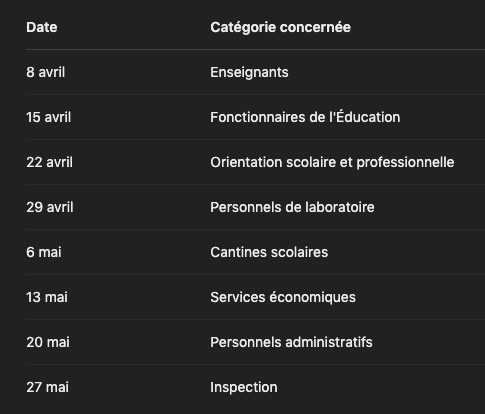485x414 pixels.
Task: Click Personnels de laboratoire entry
Action: 292,207
